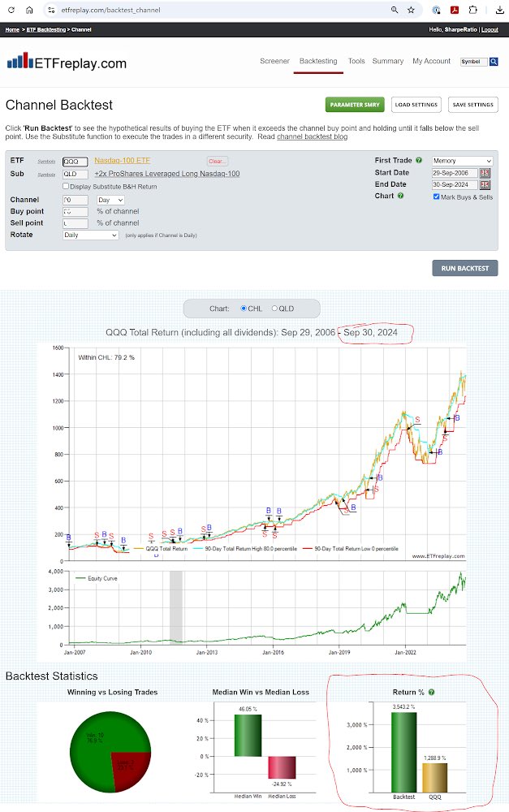Click the Symbol link beside Sub label

pyautogui.click(x=46, y=175)
